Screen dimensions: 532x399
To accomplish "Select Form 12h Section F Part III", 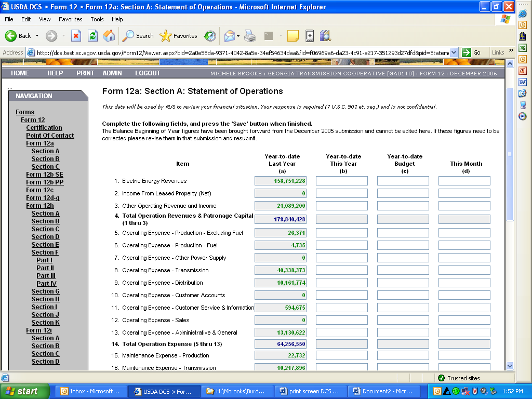I will (x=46, y=276).
